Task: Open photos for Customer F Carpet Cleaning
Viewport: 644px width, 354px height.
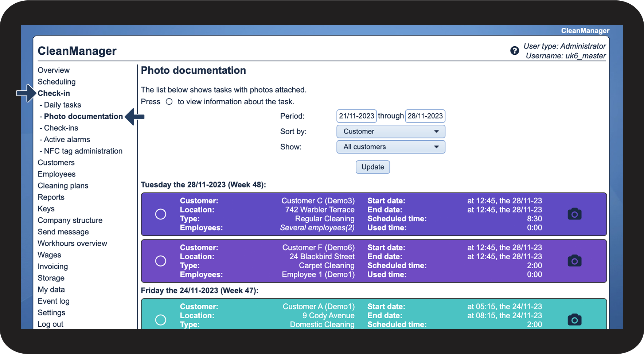Action: (574, 261)
